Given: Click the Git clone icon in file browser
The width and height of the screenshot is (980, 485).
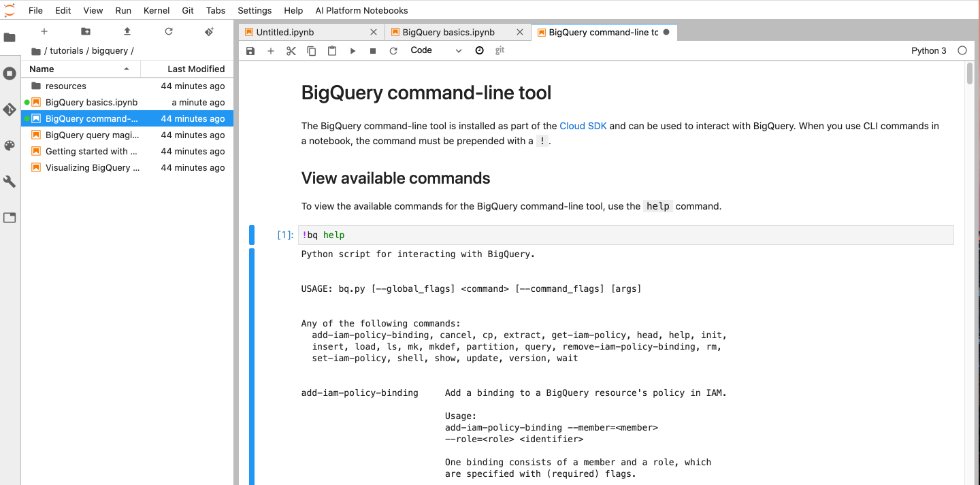Looking at the screenshot, I should coord(210,31).
